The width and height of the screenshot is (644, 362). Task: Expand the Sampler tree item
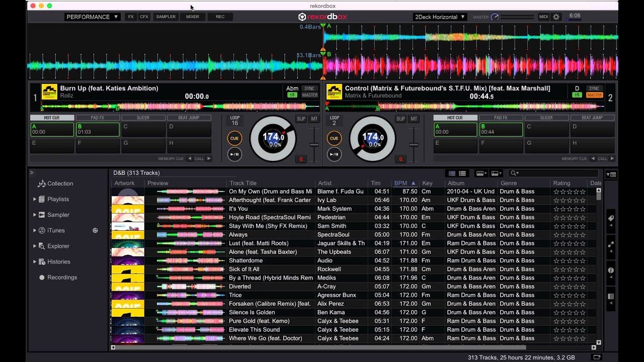coord(35,215)
